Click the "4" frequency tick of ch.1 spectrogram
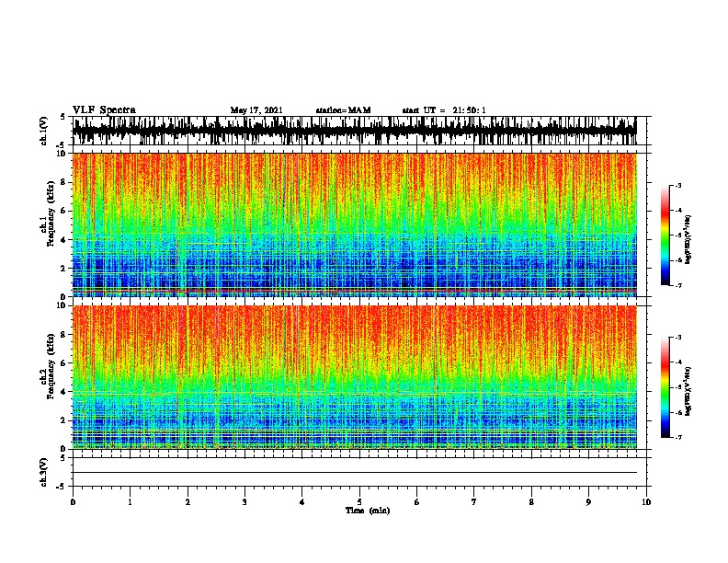Image resolution: width=728 pixels, height=563 pixels. coord(64,239)
